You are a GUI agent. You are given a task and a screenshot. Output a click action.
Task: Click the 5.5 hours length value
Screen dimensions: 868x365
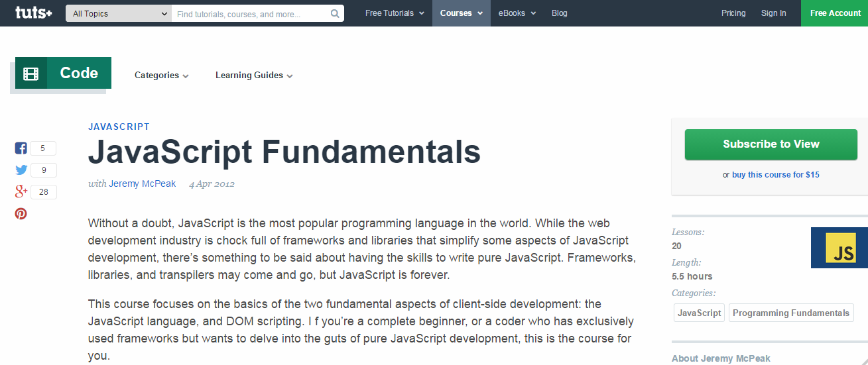click(x=692, y=276)
